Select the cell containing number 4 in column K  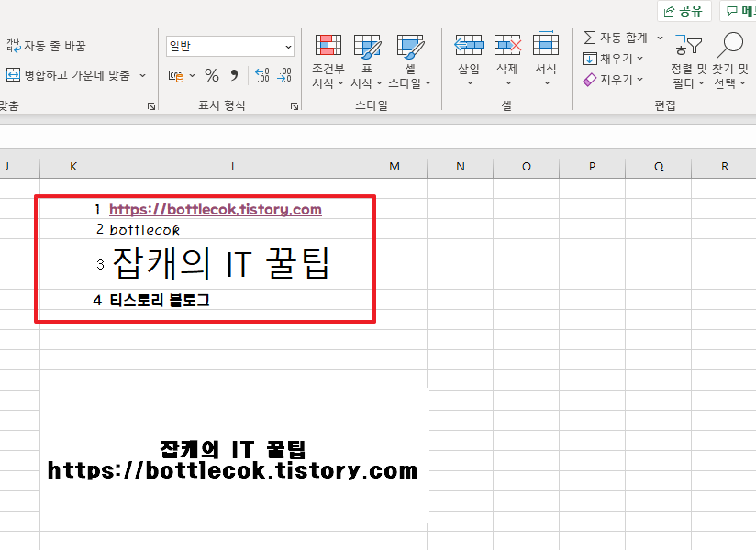pyautogui.click(x=72, y=300)
